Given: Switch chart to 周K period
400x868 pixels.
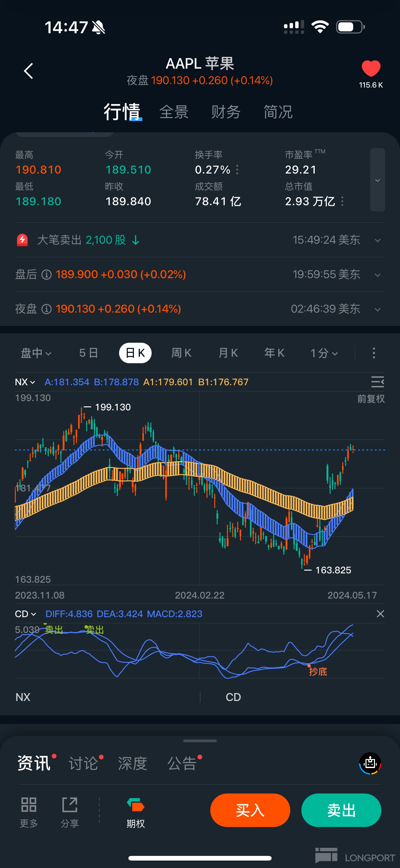Looking at the screenshot, I should [181, 353].
